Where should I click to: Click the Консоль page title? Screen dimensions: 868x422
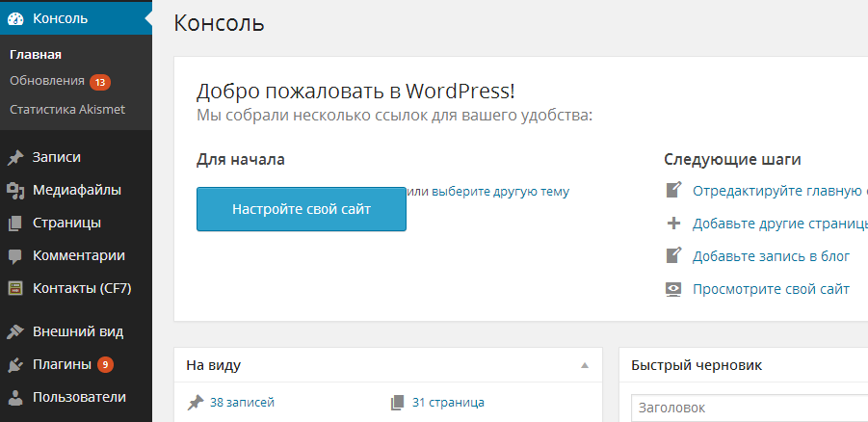click(x=220, y=23)
